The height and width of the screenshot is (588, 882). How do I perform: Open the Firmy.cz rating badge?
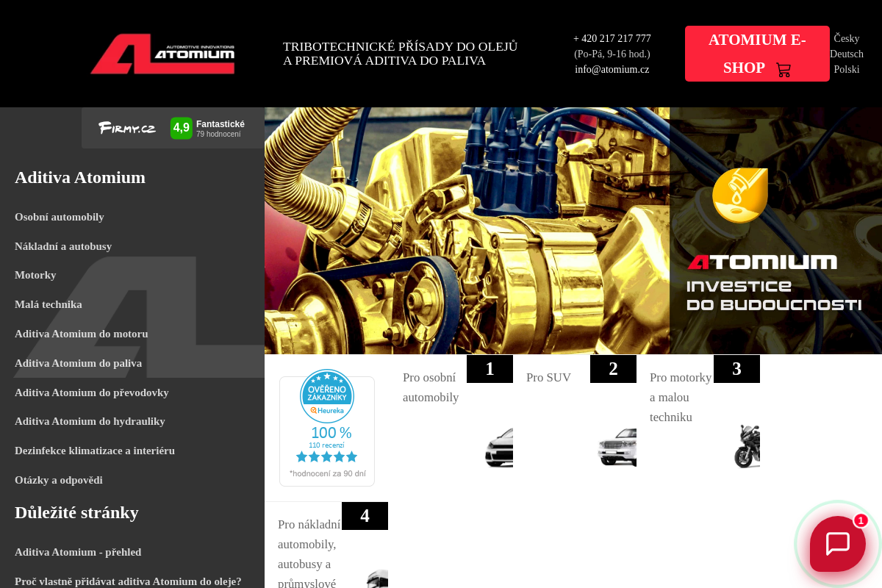[173, 128]
